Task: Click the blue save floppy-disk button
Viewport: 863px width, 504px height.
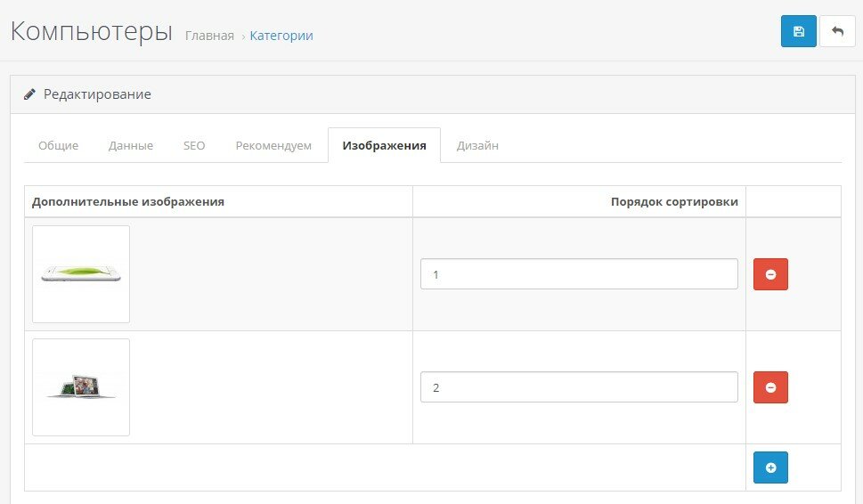Action: point(798,31)
